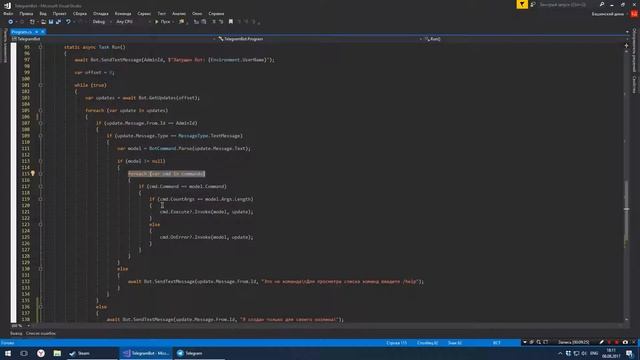Click the lightbulb quick actions icon on line 115
Image resolution: width=640 pixels, height=360 pixels.
coord(33,173)
